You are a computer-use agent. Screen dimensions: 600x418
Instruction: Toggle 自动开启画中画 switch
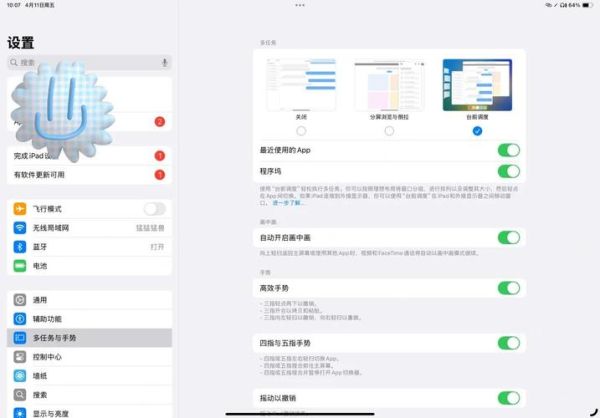coord(509,237)
